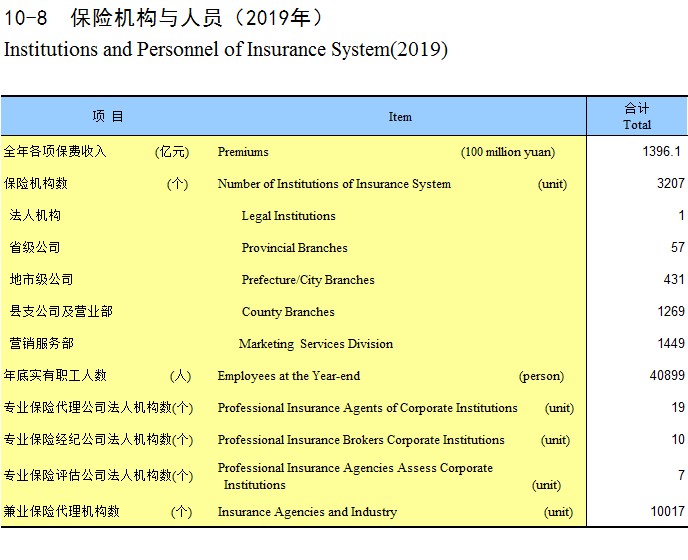
Task: Click 'Number of Institutions of Insurance System'
Action: (x=334, y=184)
